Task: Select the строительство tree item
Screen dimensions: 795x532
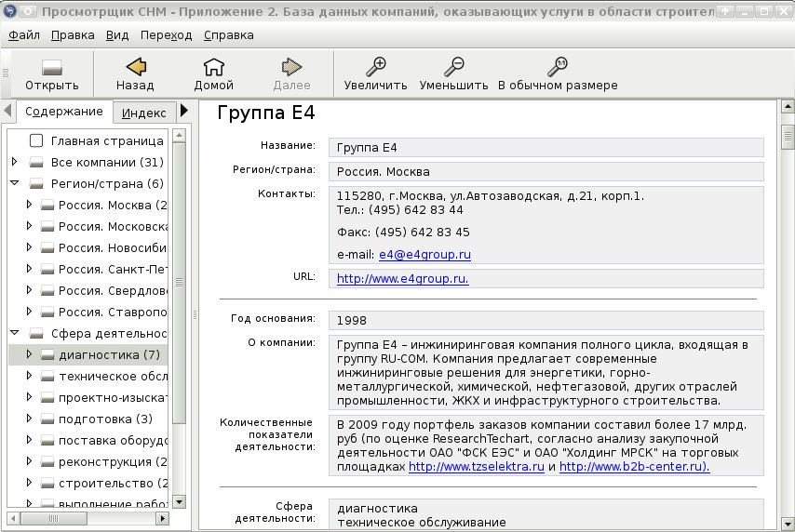Action: tap(113, 484)
